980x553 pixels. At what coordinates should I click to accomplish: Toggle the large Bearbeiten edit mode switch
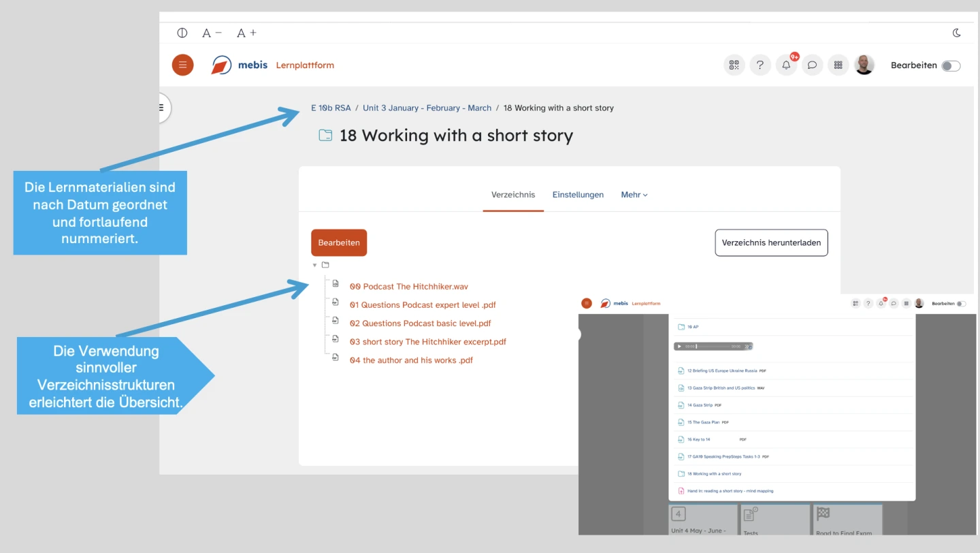point(951,66)
